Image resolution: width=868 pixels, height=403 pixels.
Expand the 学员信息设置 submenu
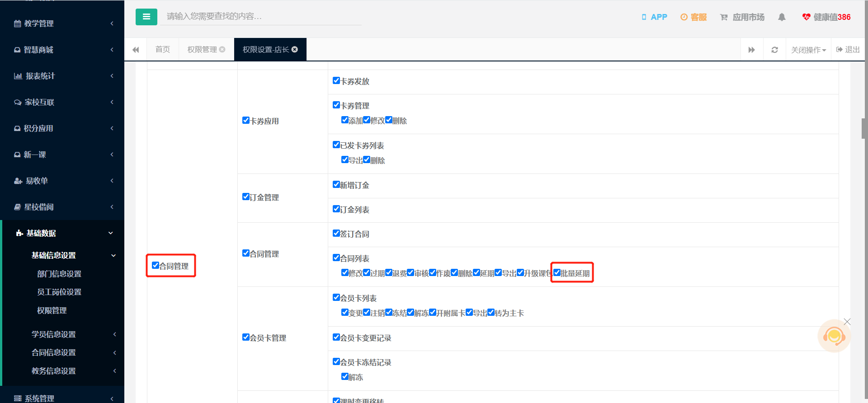62,334
